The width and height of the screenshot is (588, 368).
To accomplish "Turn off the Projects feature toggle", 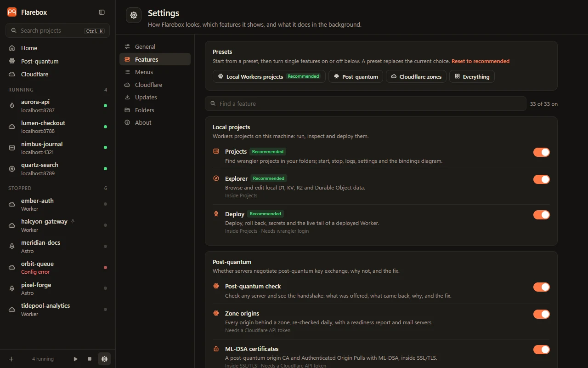I will click(542, 152).
